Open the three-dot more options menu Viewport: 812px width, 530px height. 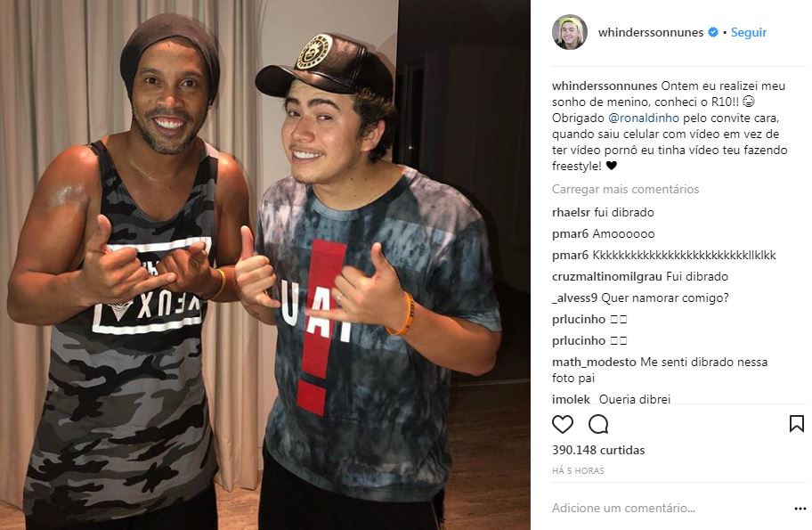800,509
